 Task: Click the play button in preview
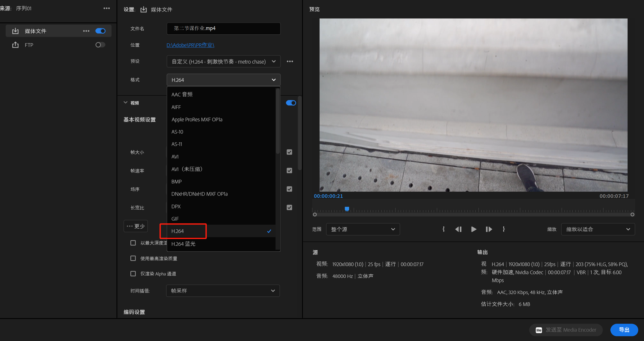click(x=474, y=229)
